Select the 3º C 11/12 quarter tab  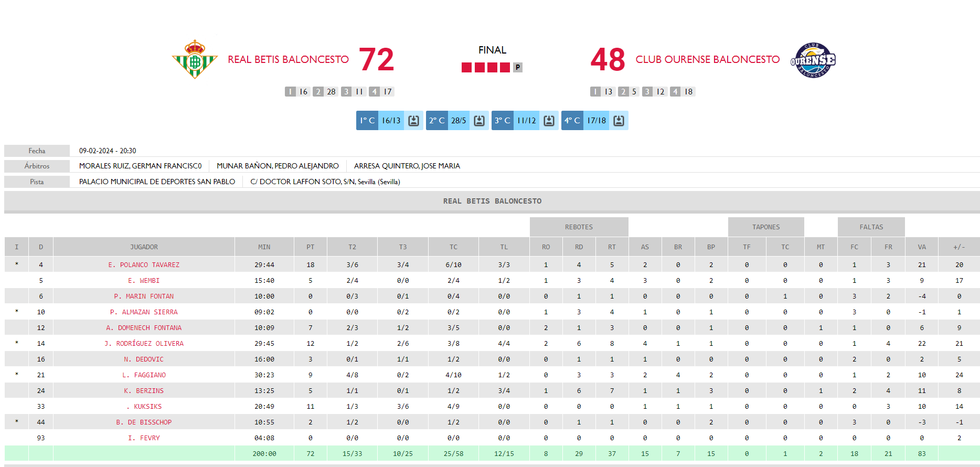tap(525, 121)
